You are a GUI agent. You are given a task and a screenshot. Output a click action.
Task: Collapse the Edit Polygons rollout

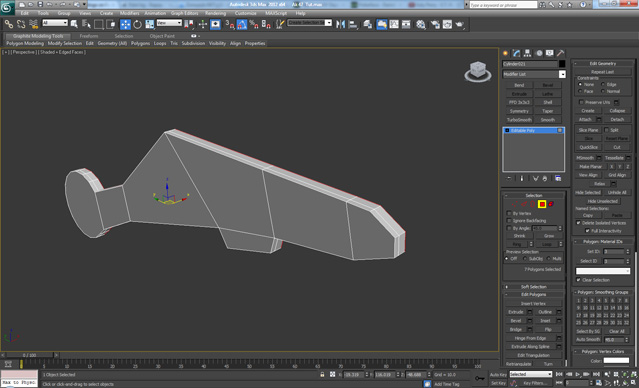click(533, 295)
